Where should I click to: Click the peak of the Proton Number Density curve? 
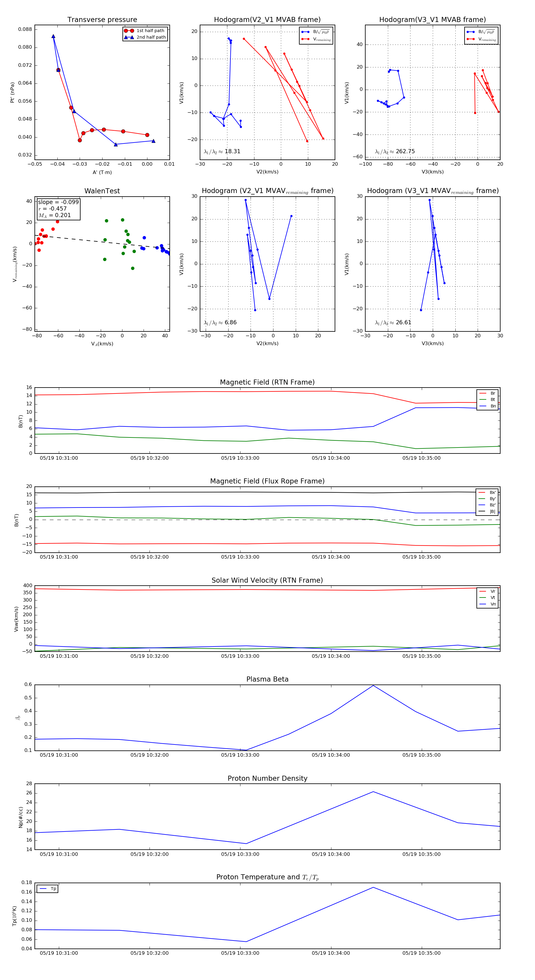[x=373, y=792]
